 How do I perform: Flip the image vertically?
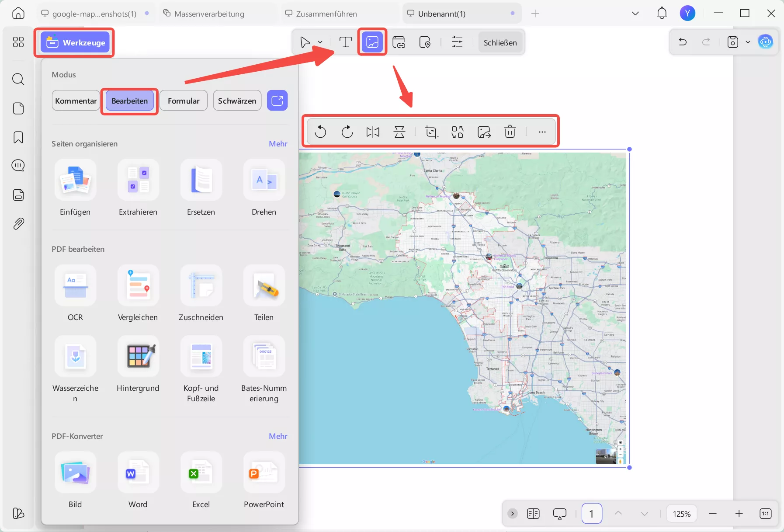(399, 132)
